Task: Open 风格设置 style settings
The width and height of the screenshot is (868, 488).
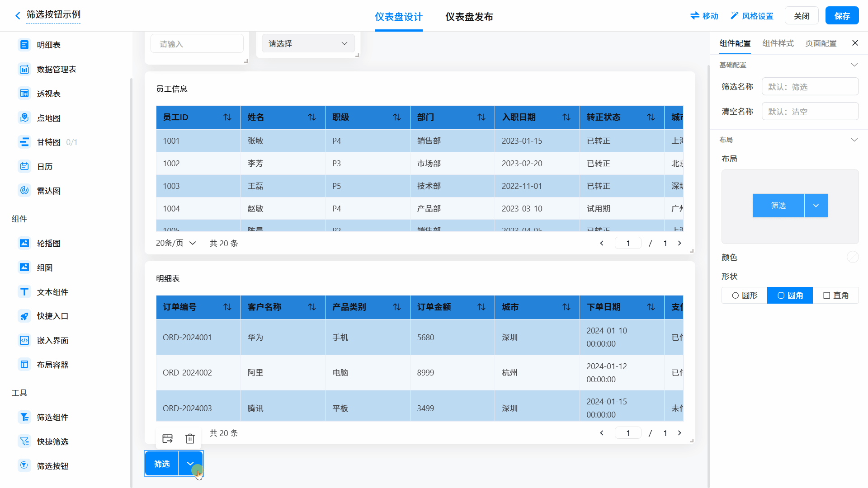Action: pos(752,16)
